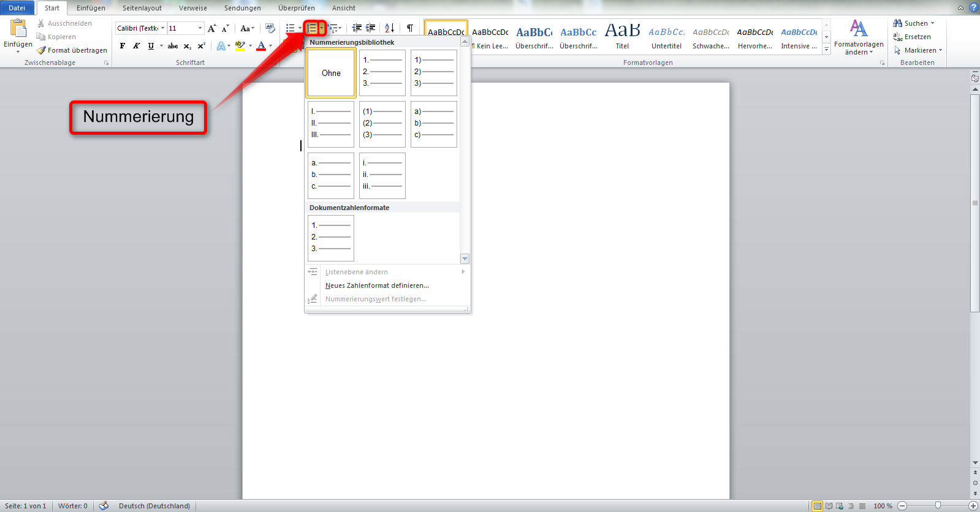980x512 pixels.
Task: Open the Zwischenablage dialog launcher
Action: 106,63
